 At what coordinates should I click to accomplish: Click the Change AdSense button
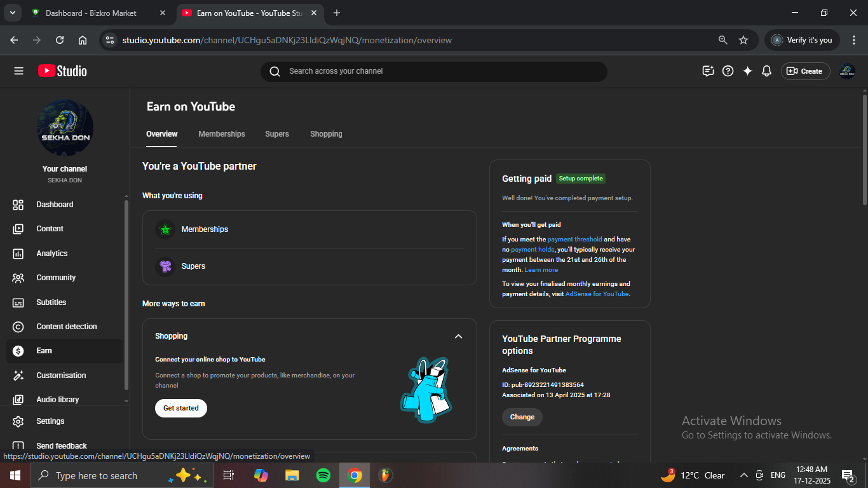coord(522,417)
